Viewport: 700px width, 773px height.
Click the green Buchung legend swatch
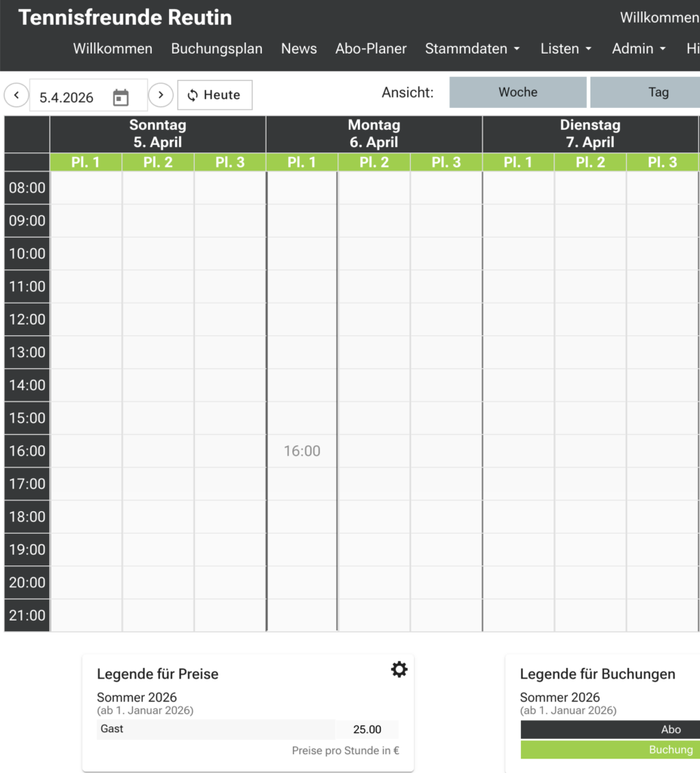point(610,750)
